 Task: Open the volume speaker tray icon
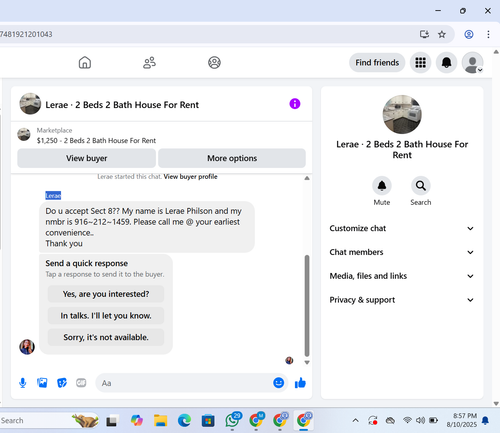pyautogui.click(x=420, y=420)
